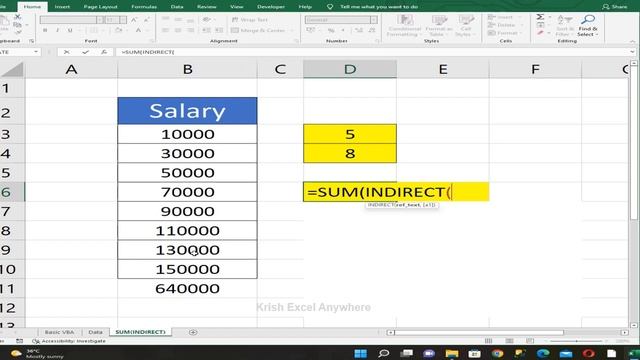Select the Salary header cell
Image resolution: width=640 pixels, height=360 pixels.
[x=187, y=111]
